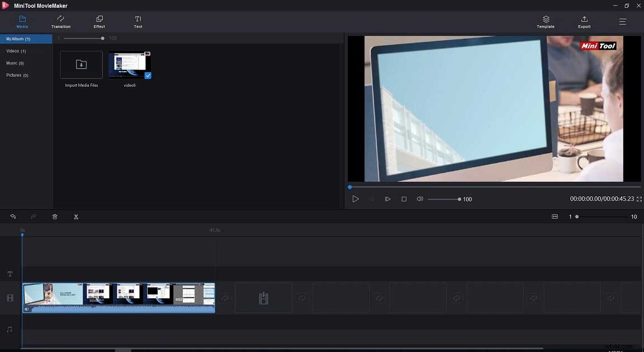
Task: Open the Effect tab
Action: (x=99, y=22)
